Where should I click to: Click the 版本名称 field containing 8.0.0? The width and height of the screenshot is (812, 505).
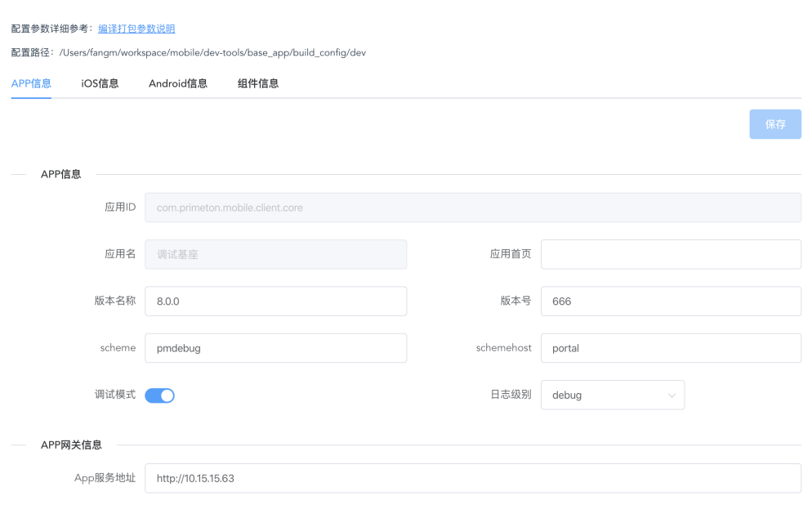pyautogui.click(x=275, y=301)
